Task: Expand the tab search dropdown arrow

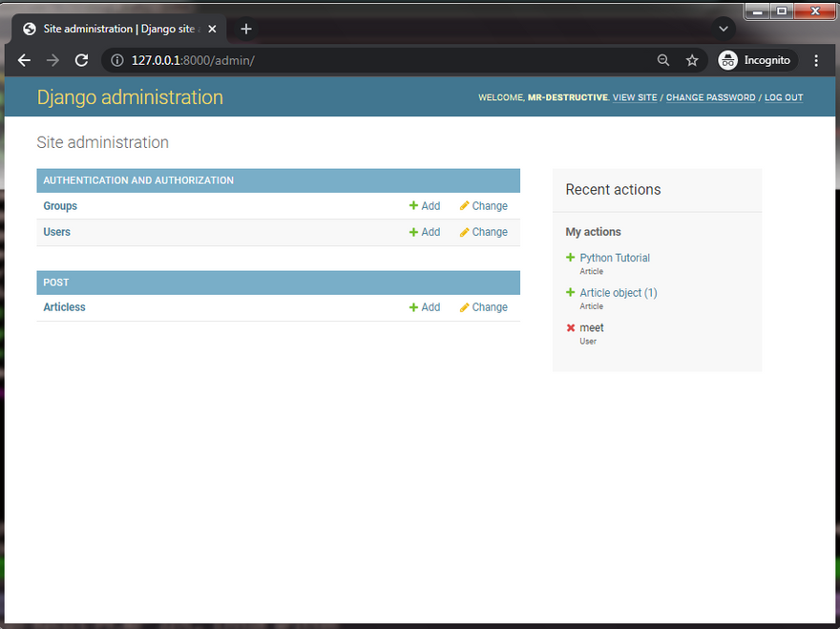Action: click(x=724, y=29)
